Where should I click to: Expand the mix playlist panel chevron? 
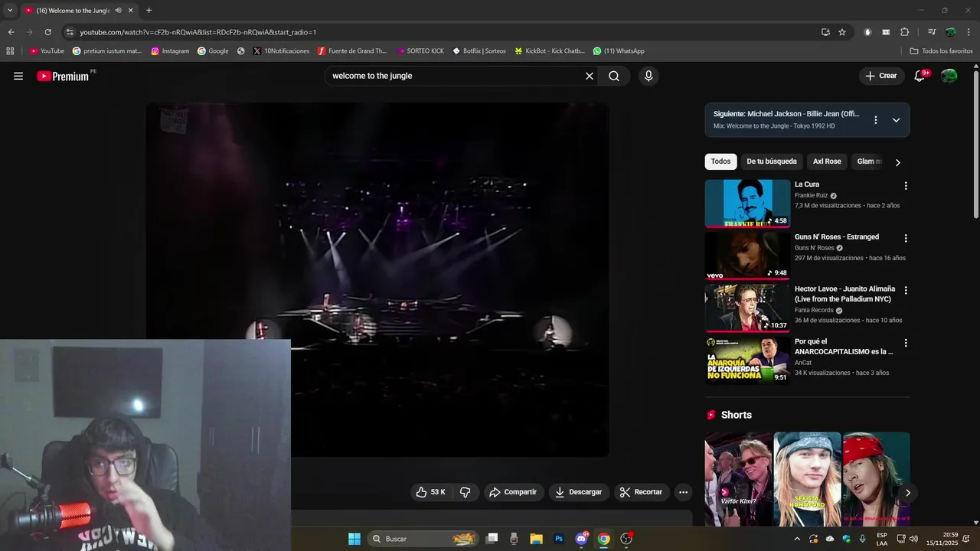pyautogui.click(x=896, y=119)
